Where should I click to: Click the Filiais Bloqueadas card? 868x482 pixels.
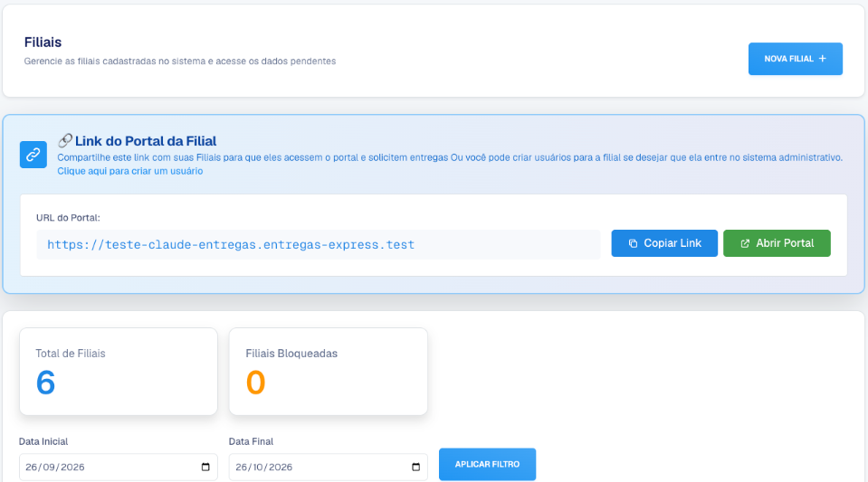pos(329,372)
